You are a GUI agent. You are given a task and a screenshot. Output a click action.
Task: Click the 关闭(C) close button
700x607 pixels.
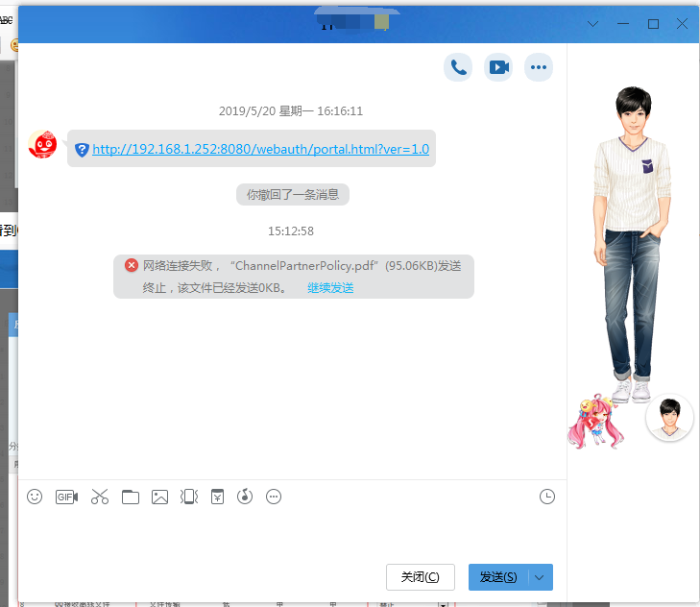(x=420, y=577)
